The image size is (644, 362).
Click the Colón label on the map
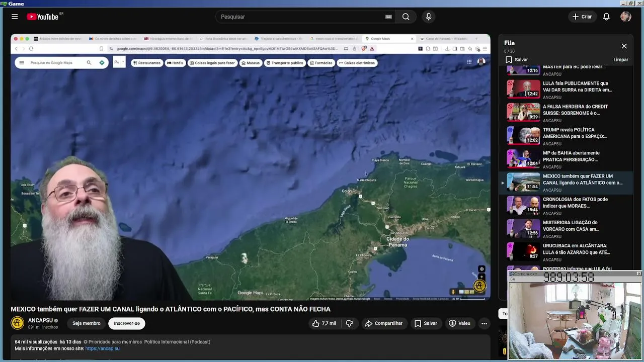click(x=347, y=191)
